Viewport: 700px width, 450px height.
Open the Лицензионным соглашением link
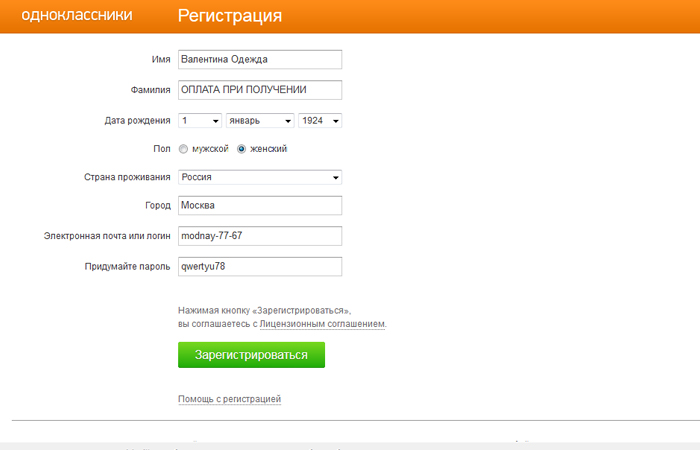(x=322, y=324)
